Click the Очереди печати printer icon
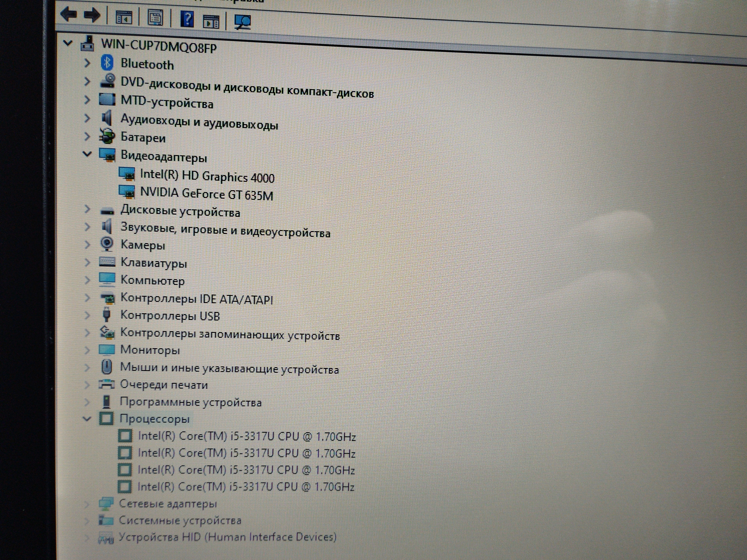 (106, 384)
